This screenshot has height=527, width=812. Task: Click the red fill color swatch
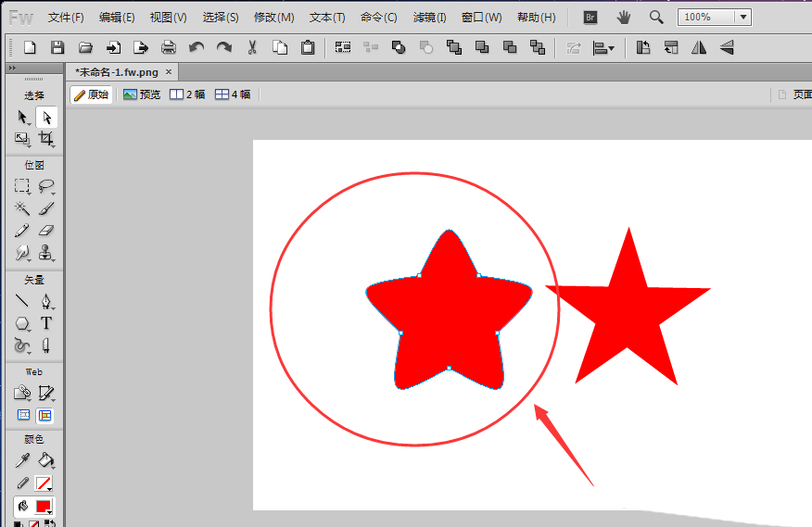click(43, 507)
